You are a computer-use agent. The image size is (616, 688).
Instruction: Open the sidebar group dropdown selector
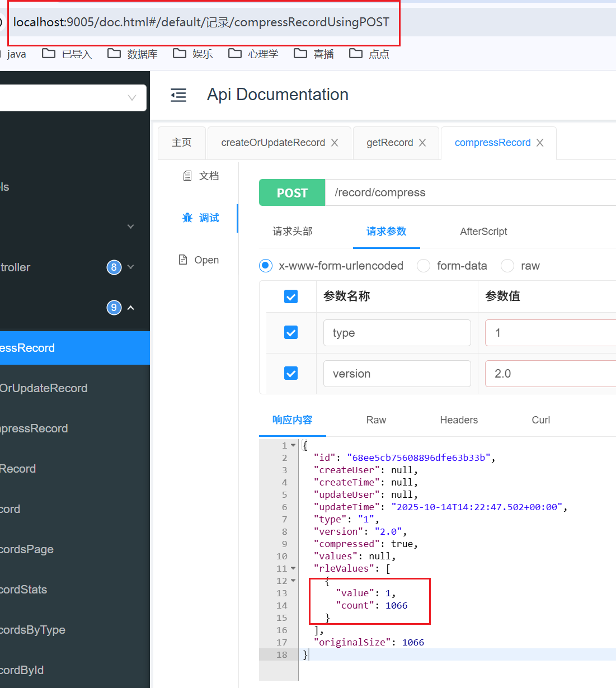[73, 98]
